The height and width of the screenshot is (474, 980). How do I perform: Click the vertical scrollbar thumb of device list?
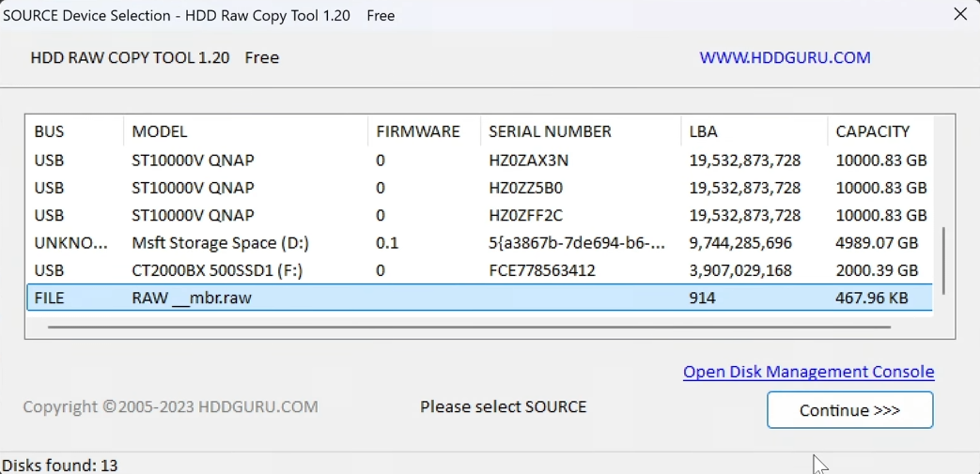point(944,260)
